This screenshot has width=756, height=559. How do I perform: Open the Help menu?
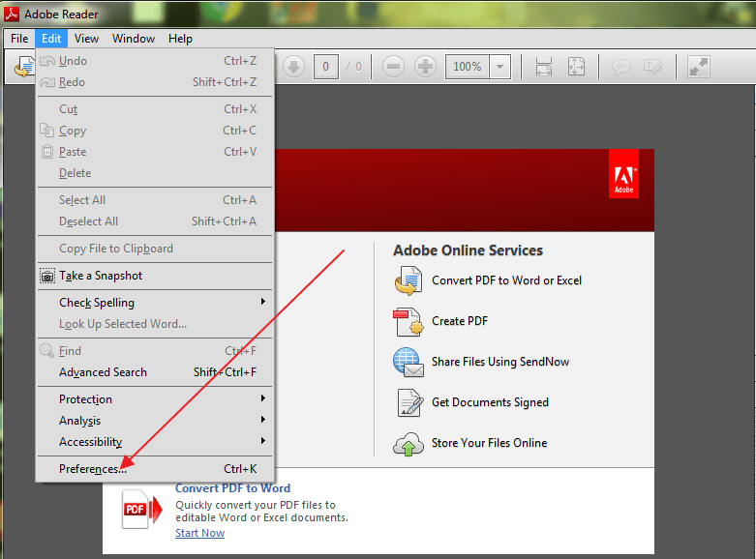click(x=180, y=39)
